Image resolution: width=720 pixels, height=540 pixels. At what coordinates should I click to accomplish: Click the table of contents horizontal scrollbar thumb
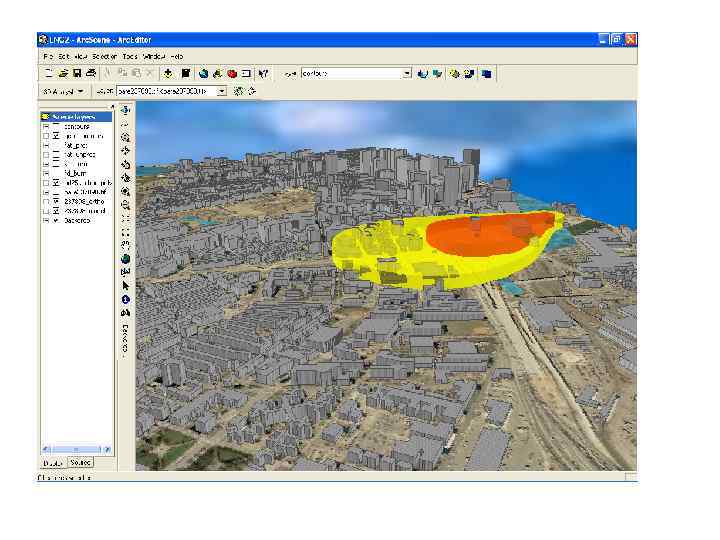point(76,449)
